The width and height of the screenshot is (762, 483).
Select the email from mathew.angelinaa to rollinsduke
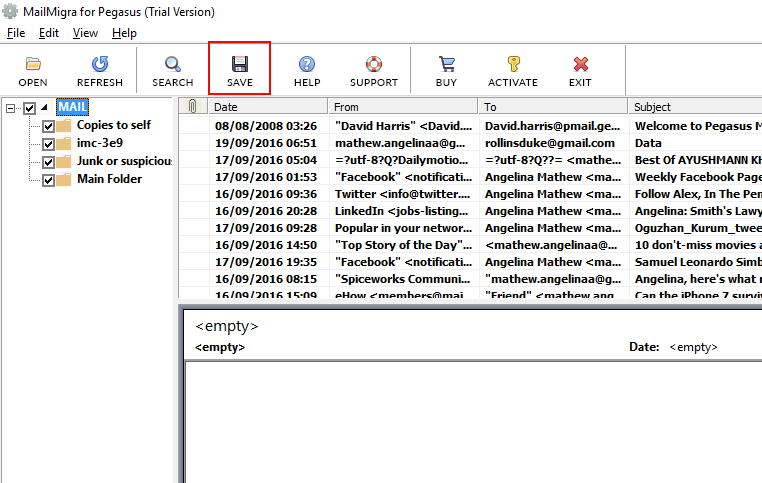click(x=470, y=143)
